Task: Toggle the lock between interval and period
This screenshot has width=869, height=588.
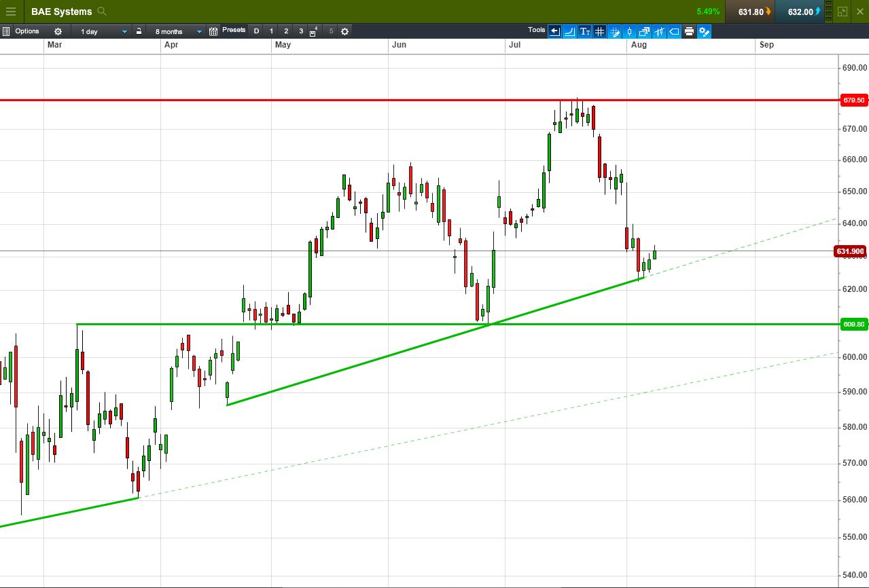Action: pyautogui.click(x=139, y=31)
